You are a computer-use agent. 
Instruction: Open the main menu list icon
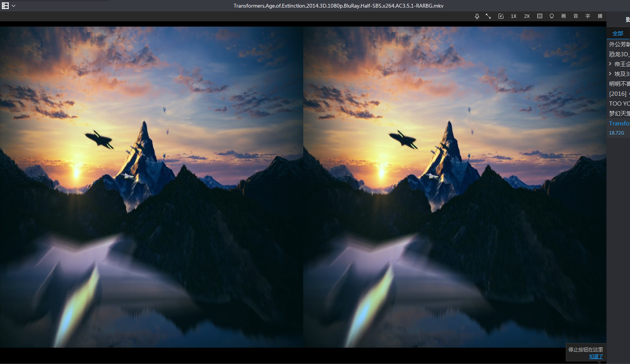pyautogui.click(x=5, y=6)
